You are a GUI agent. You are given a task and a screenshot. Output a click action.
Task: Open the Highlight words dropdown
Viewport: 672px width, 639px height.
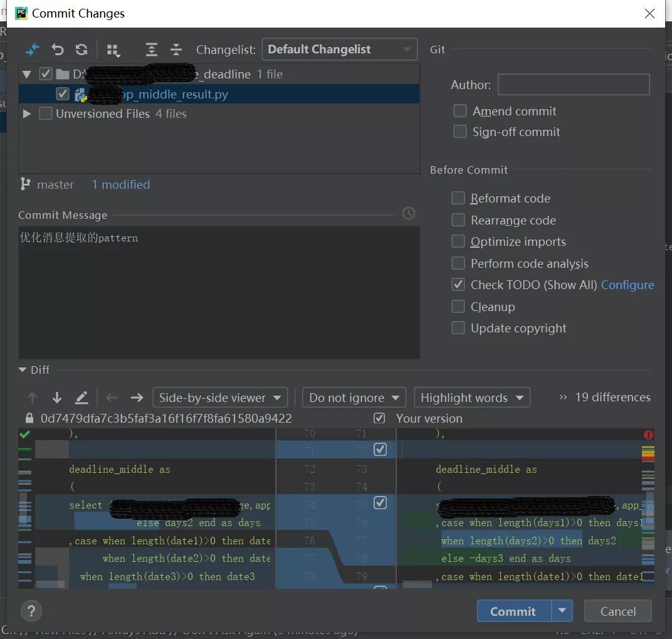472,397
